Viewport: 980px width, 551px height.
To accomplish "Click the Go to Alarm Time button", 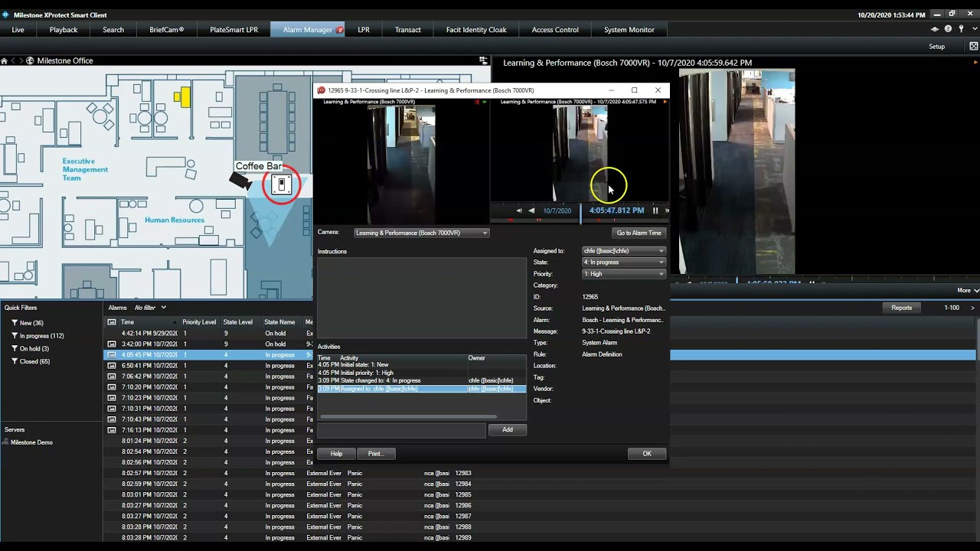I will click(x=639, y=233).
